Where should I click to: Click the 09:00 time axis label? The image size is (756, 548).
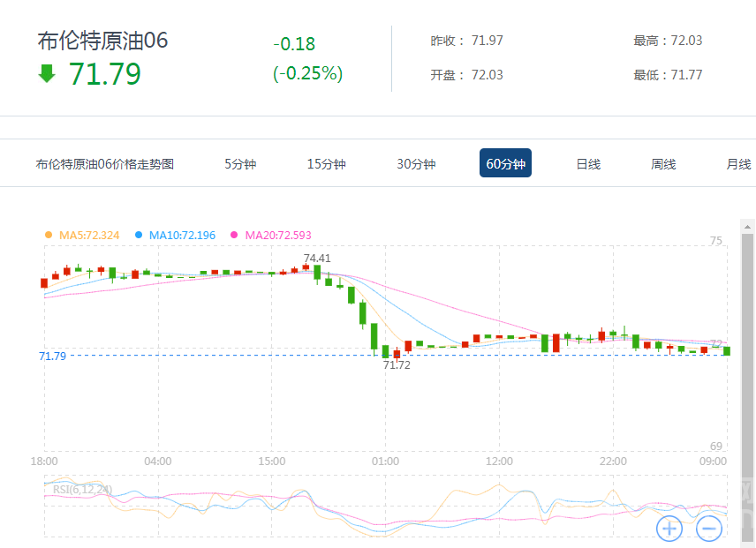pos(713,461)
